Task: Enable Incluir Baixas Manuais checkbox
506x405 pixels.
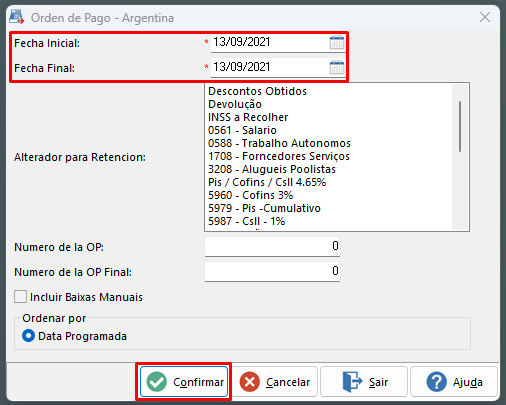Action: point(20,297)
